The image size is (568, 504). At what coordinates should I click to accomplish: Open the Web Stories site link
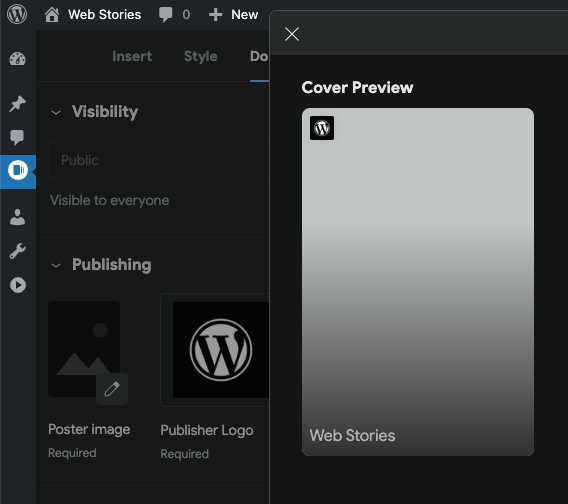pos(104,15)
